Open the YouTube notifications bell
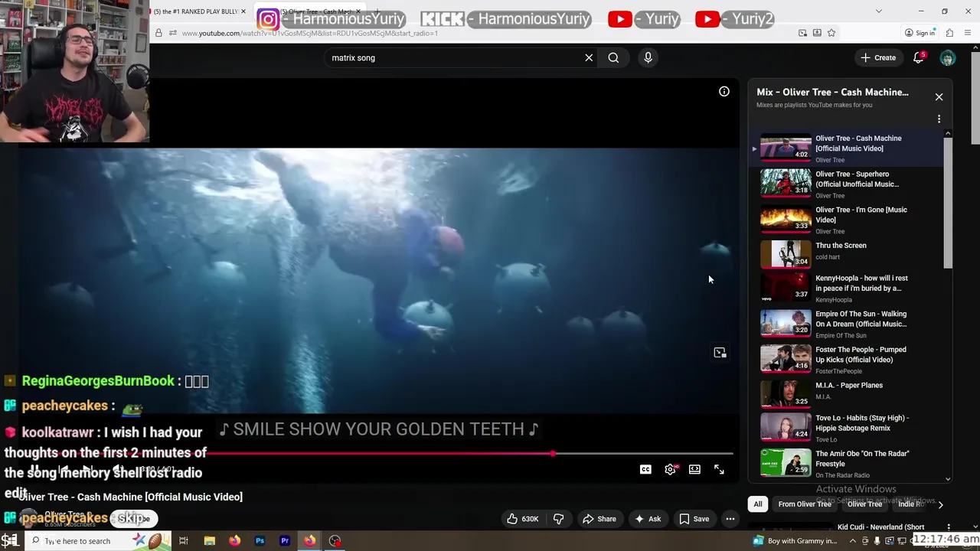 [x=919, y=57]
